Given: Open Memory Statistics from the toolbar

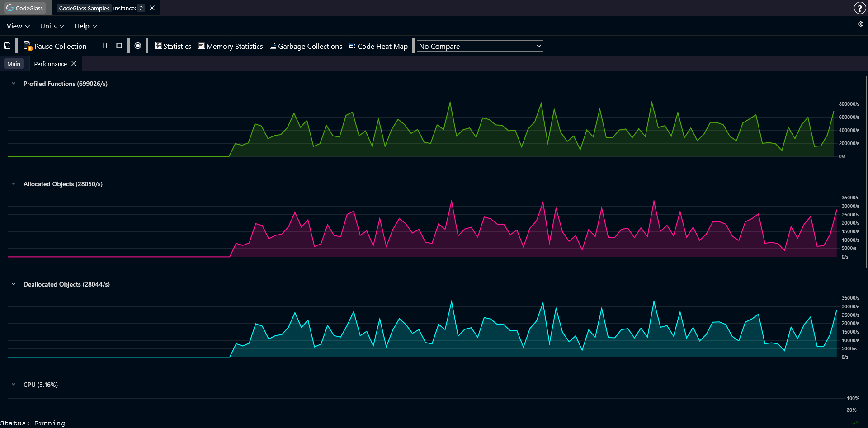Looking at the screenshot, I should (231, 46).
